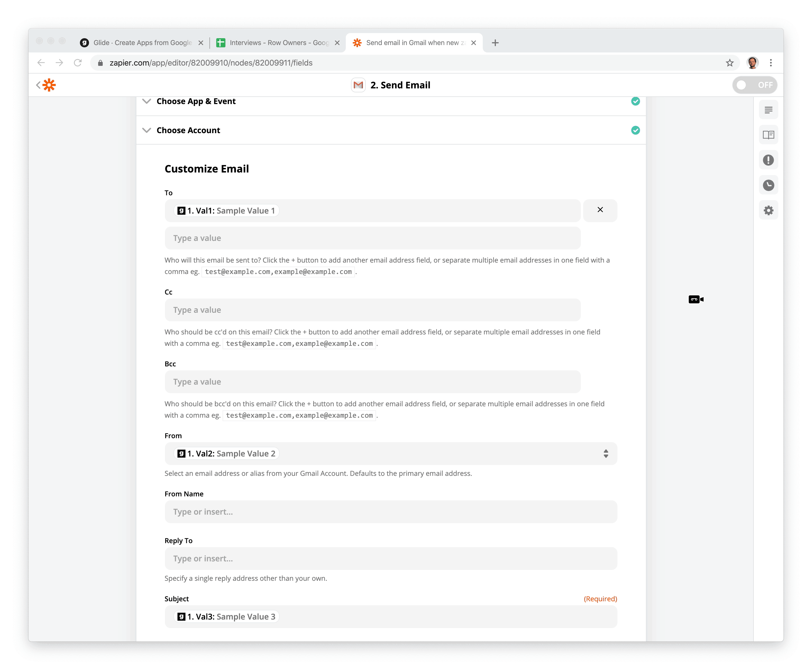
Task: Expand the Choose App & Event section
Action: [196, 101]
